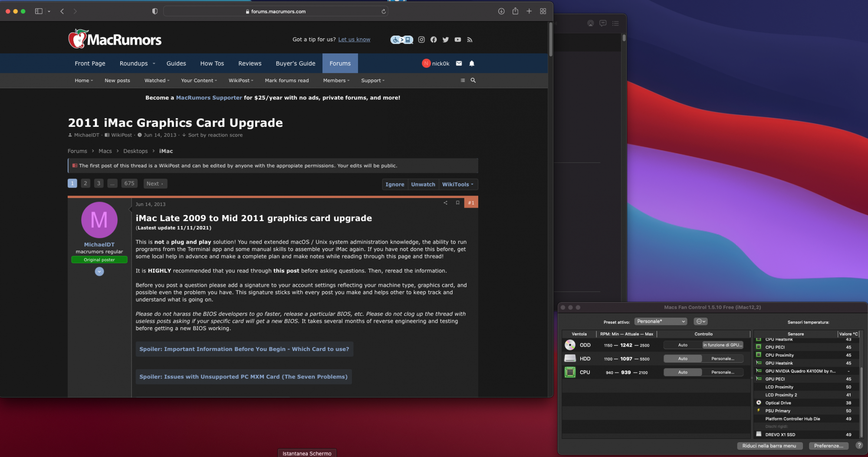Open MichaelDT's purple avatar
Screen dimensions: 868x457
(99, 220)
